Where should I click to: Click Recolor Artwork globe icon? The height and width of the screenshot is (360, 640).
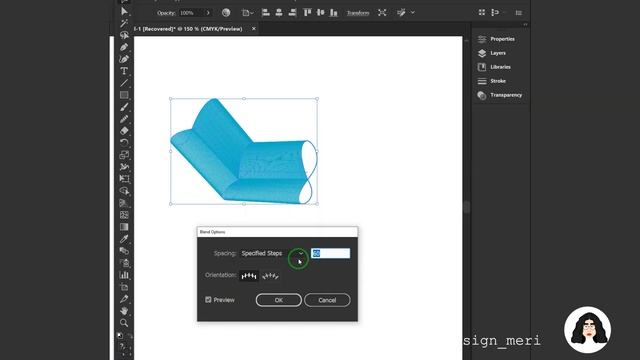point(226,13)
